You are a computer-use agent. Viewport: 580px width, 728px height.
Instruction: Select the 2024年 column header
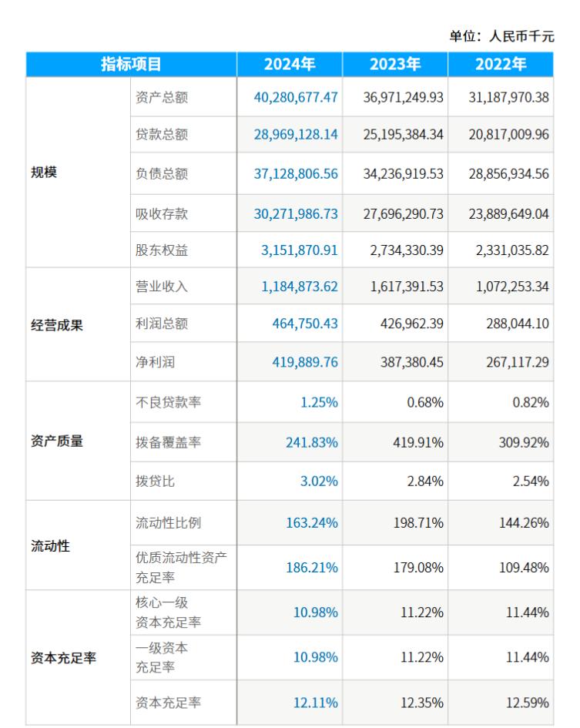pyautogui.click(x=290, y=65)
